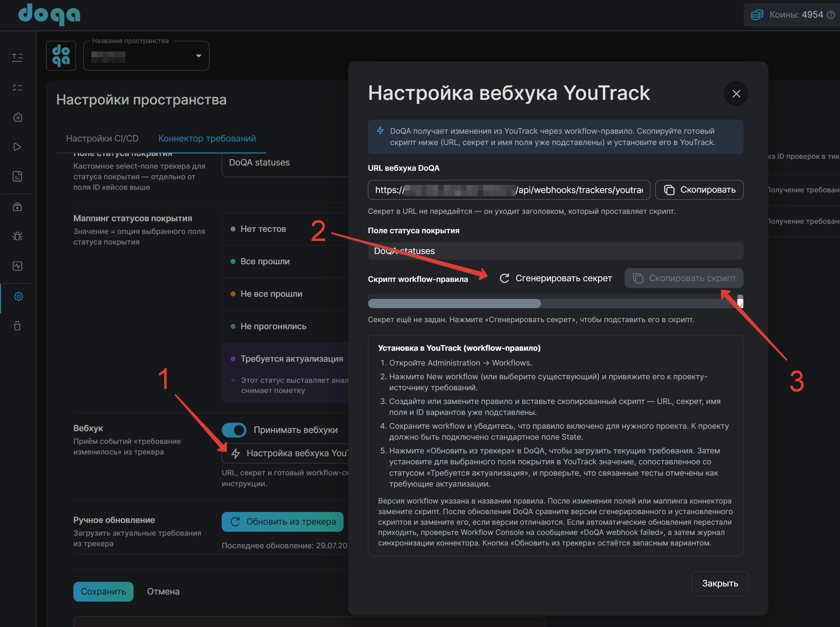Click the trash bin icon in the sidebar
This screenshot has height=627, width=840.
pos(17,326)
